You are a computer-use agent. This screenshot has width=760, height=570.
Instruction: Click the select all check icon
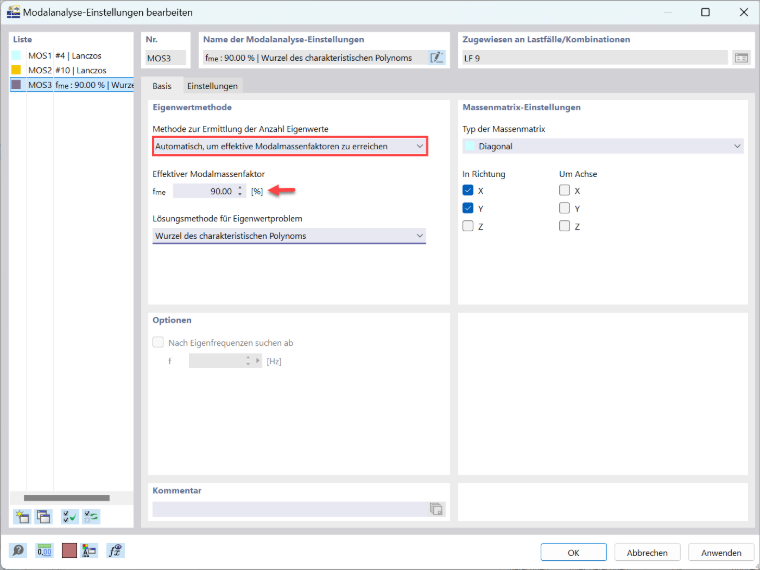pyautogui.click(x=69, y=517)
